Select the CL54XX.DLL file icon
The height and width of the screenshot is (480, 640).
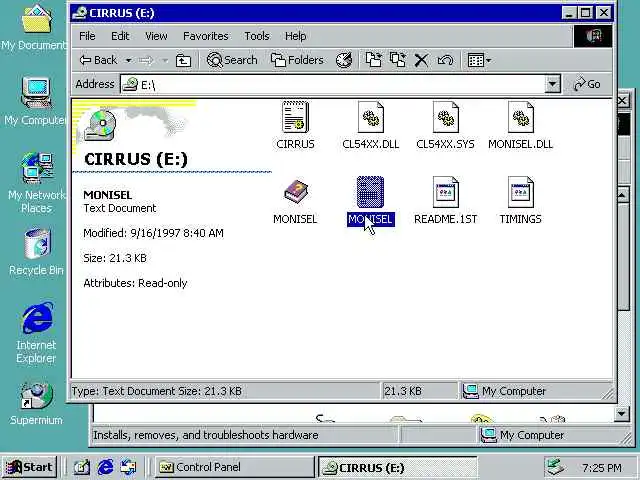pyautogui.click(x=370, y=118)
